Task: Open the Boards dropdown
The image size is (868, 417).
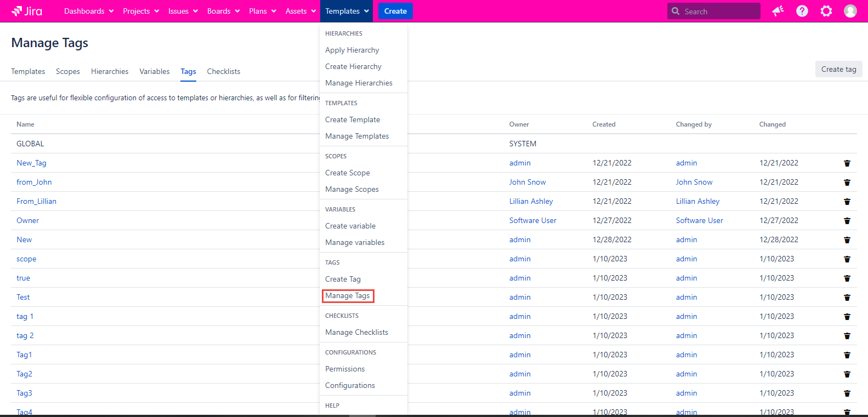Action: [x=223, y=11]
